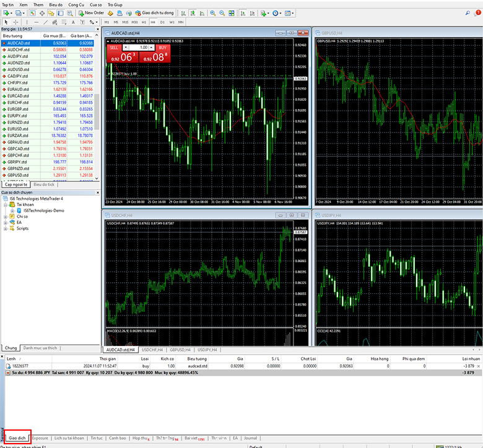The image size is (483, 448).
Task: Expand the EA tree node
Action: click(5, 223)
